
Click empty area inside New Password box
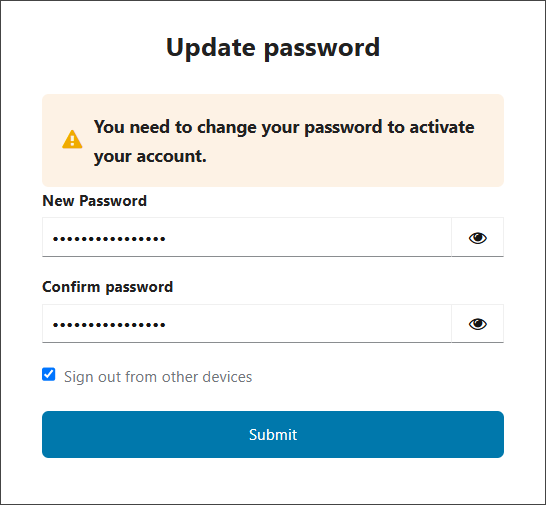(x=306, y=237)
